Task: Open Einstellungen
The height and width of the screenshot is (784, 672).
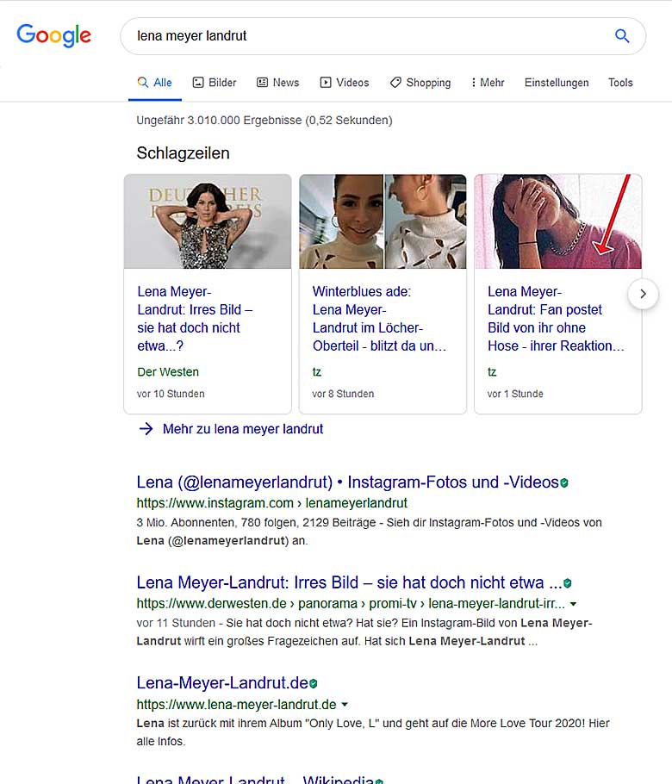Action: click(557, 83)
